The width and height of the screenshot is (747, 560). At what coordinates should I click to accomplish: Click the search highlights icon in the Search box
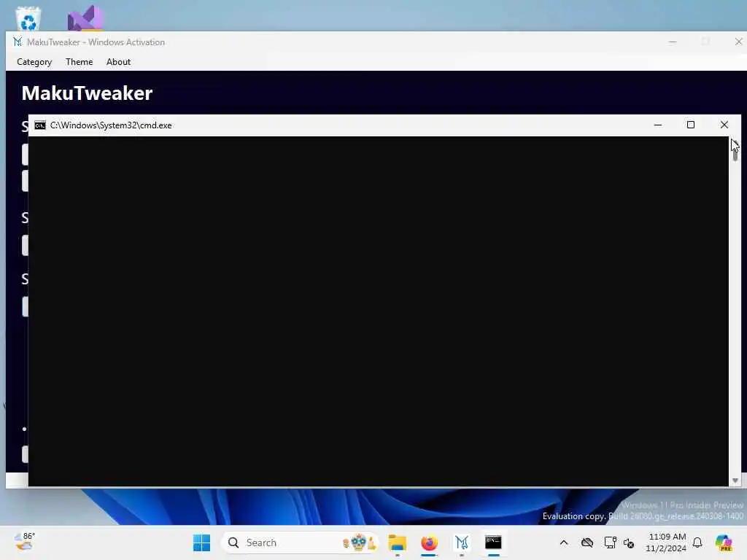point(360,542)
